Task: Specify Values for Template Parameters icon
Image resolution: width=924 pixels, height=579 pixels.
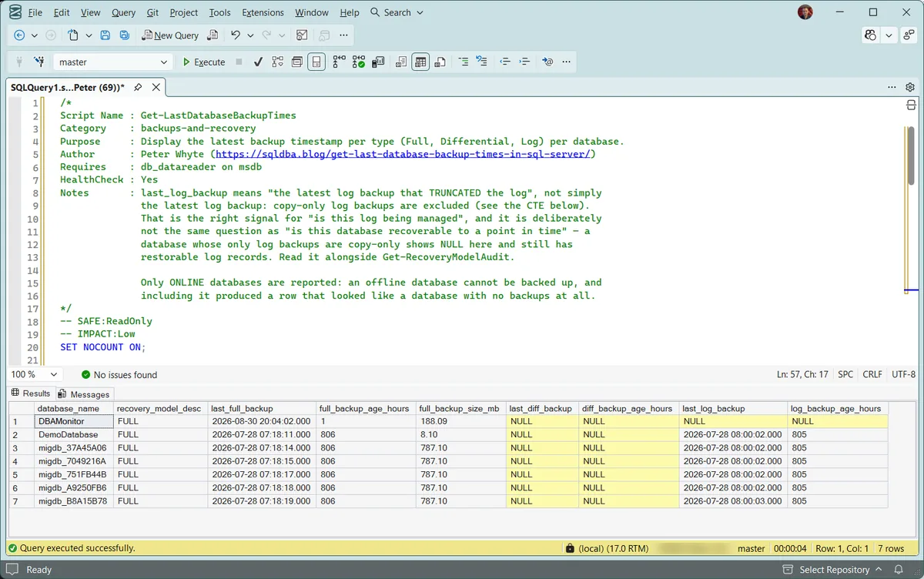Action: [x=547, y=62]
